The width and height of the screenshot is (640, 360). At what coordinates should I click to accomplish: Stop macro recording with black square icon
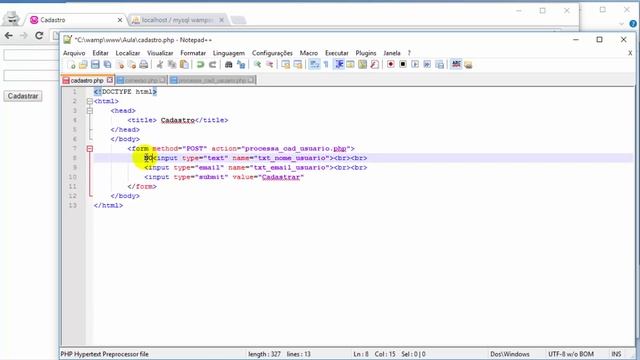coord(403,64)
